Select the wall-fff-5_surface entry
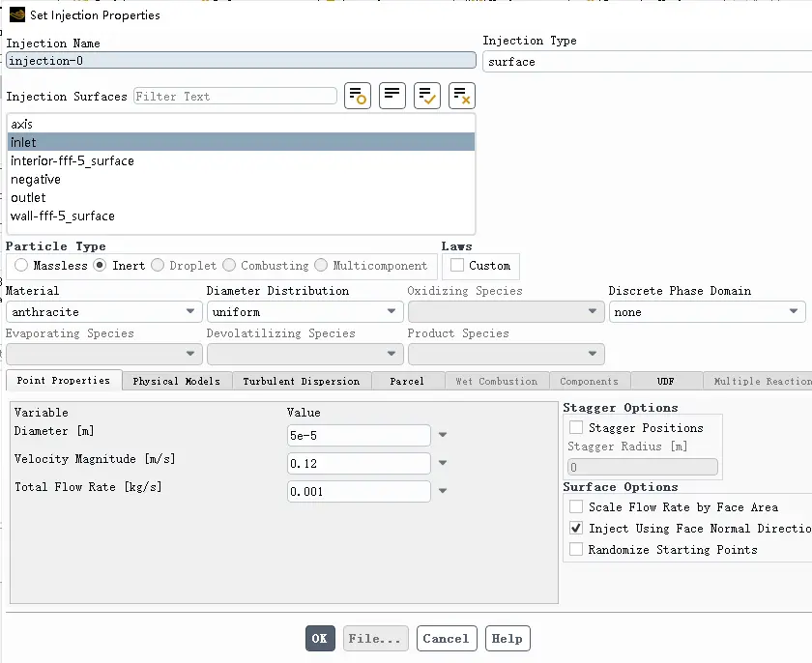 pos(241,216)
